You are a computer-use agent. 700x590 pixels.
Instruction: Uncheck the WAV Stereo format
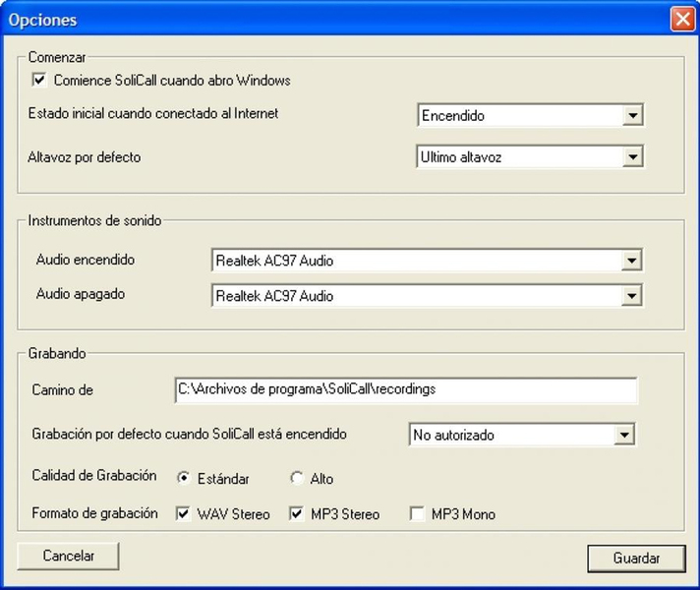(x=183, y=513)
